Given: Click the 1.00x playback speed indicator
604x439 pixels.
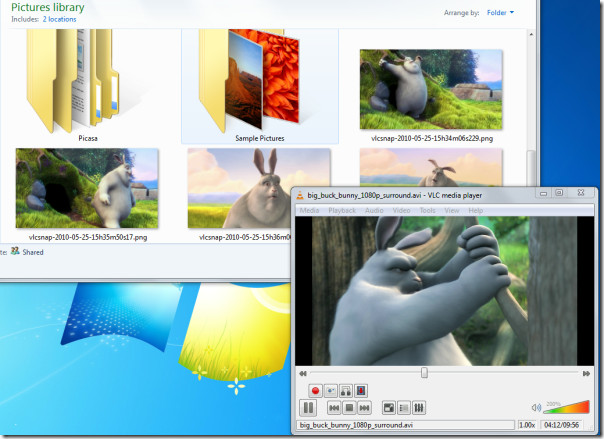Looking at the screenshot, I should click(x=527, y=425).
